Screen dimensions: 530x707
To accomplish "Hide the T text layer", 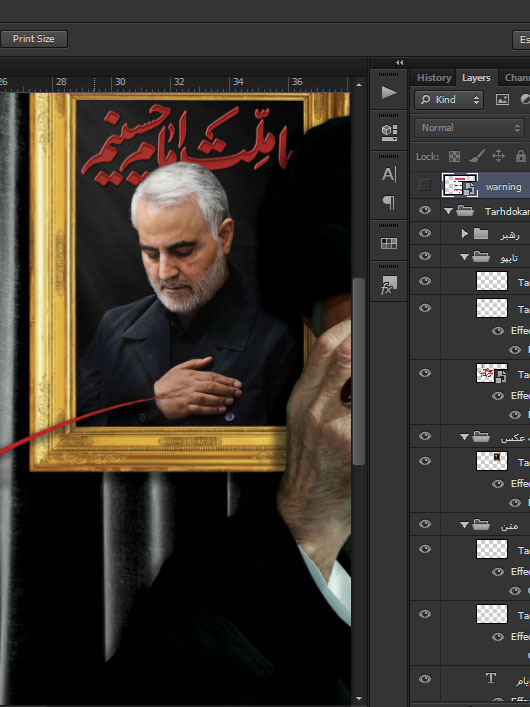I will [424, 679].
